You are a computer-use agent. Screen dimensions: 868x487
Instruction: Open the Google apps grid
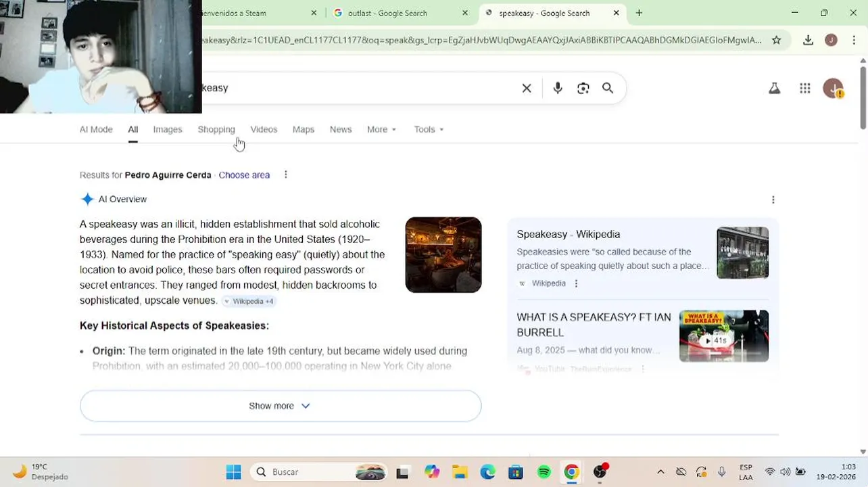tap(804, 88)
